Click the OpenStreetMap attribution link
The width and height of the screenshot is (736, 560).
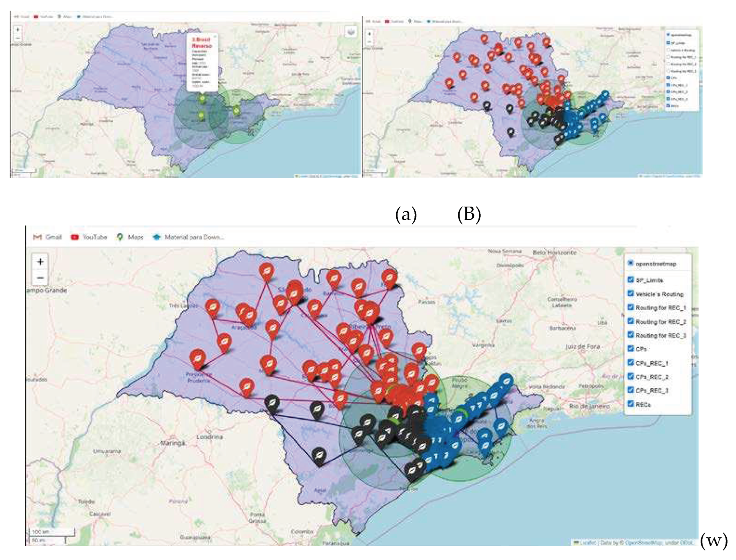point(644,543)
